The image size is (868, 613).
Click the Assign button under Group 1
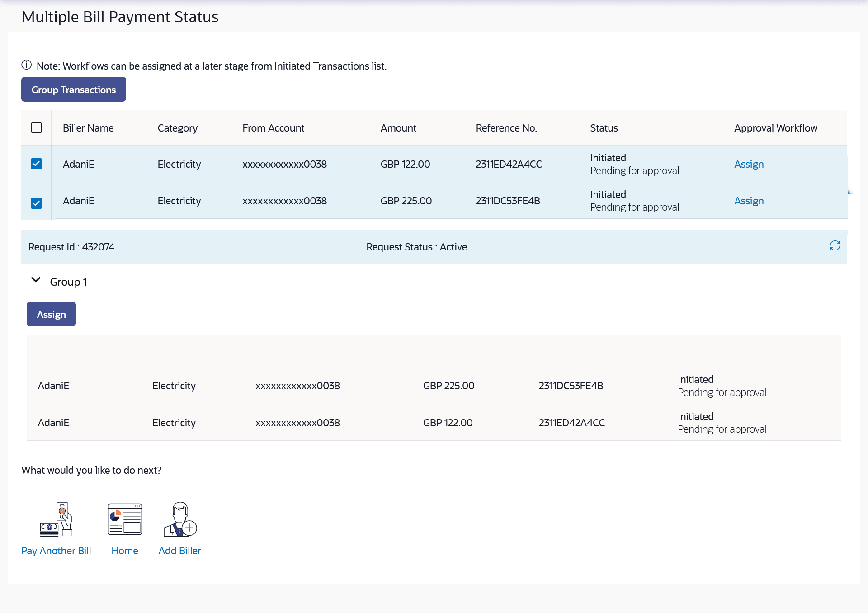[x=51, y=314]
